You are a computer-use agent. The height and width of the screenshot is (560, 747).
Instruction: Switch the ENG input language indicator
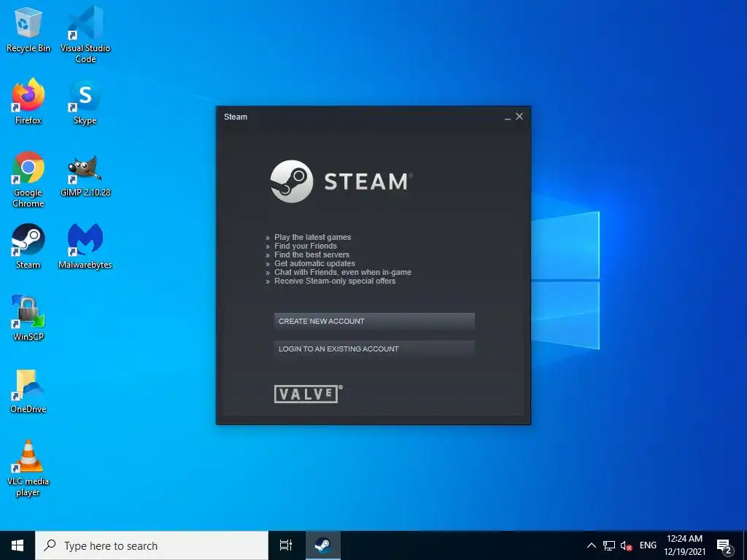[648, 545]
